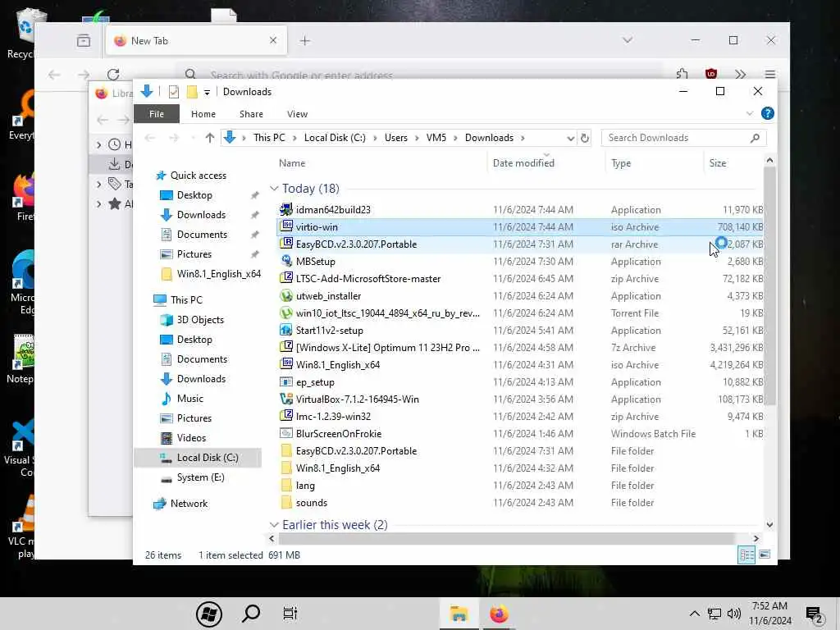Click the horizontal scrollbar in file list
The height and width of the screenshot is (630, 840).
(505, 538)
